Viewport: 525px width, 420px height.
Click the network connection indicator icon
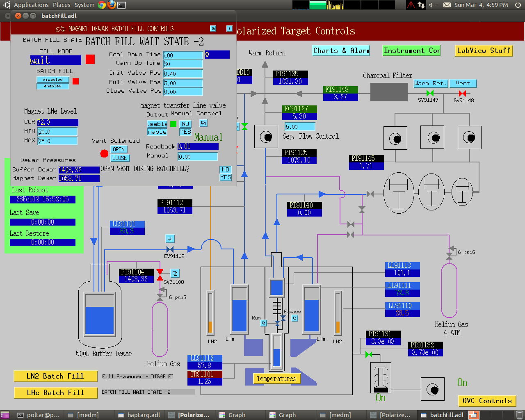421,5
